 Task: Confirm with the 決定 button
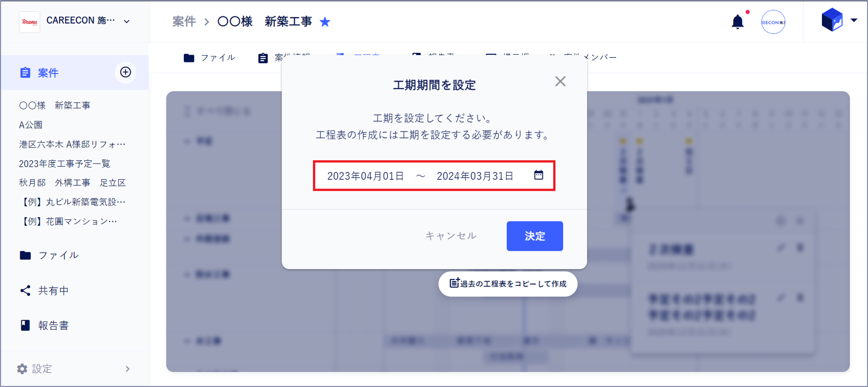coord(535,236)
